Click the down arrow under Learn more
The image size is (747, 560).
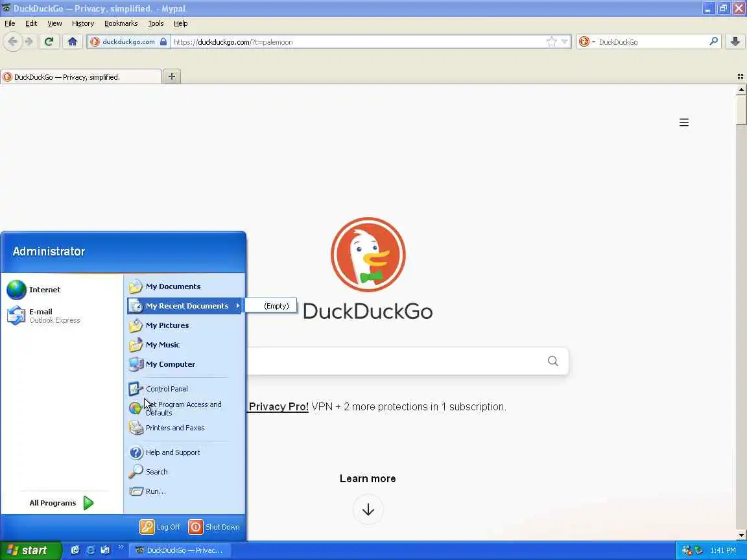click(368, 509)
